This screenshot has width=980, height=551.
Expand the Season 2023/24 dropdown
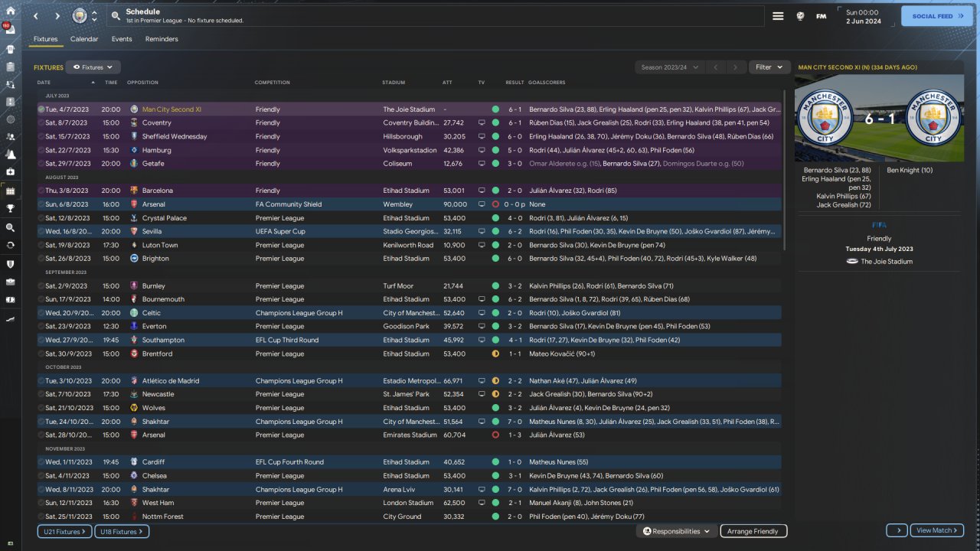coord(670,67)
